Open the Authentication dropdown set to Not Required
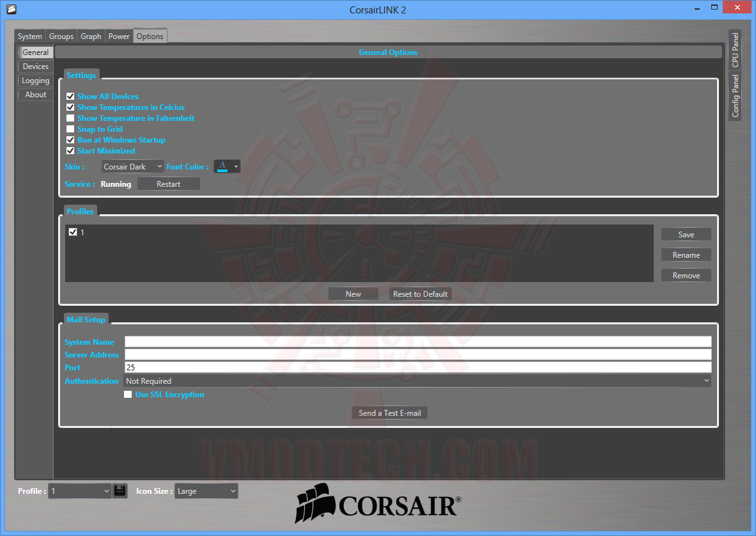Screen dimensions: 756x536 (417, 381)
